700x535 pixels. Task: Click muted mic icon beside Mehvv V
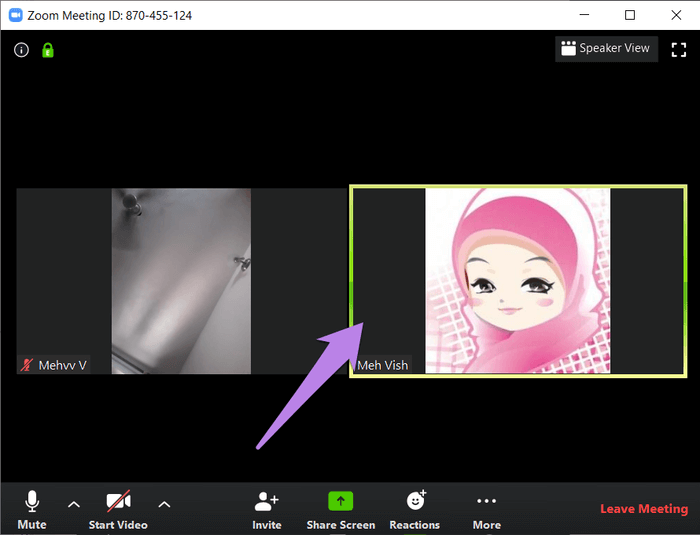27,366
